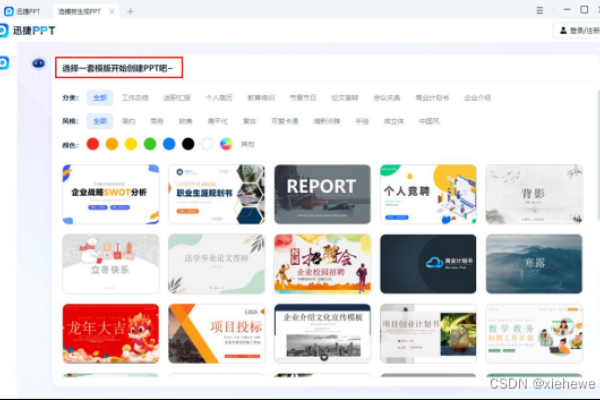This screenshot has width=600, height=400.
Task: Filter category by 教育培训
Action: click(x=261, y=98)
